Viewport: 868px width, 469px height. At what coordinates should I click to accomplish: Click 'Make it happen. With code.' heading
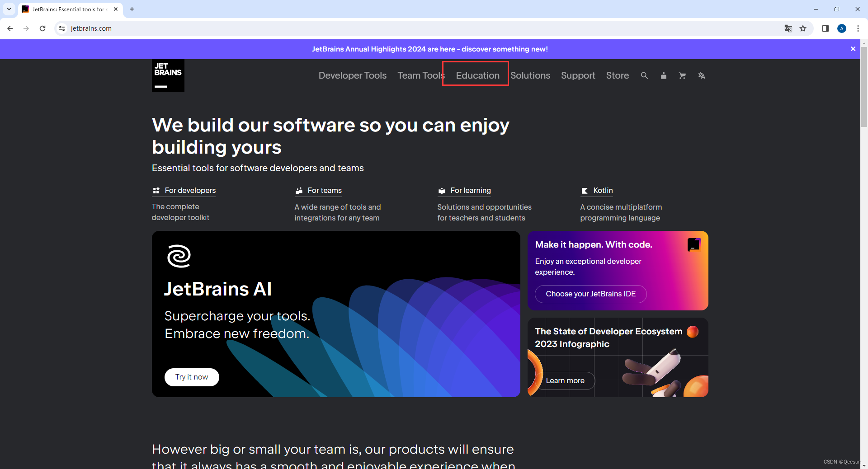[594, 245]
